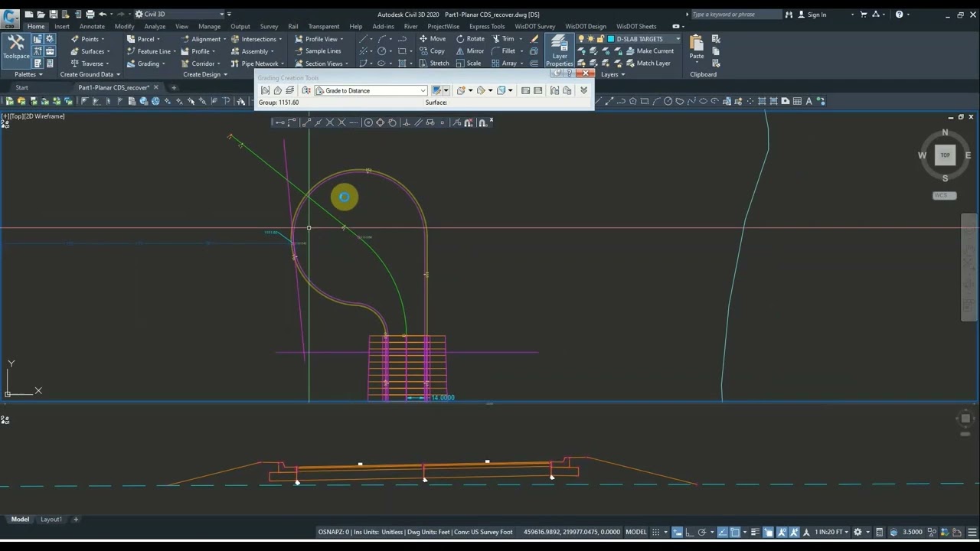980x551 pixels.
Task: Click Select a Criteria Set icon
Action: pyautogui.click(x=305, y=90)
